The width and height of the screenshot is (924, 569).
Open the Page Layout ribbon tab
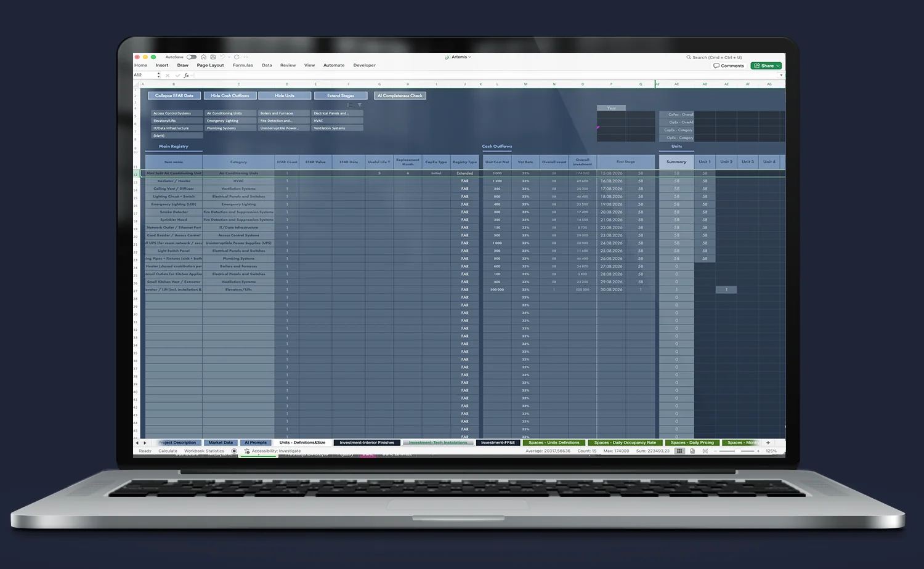pyautogui.click(x=210, y=65)
